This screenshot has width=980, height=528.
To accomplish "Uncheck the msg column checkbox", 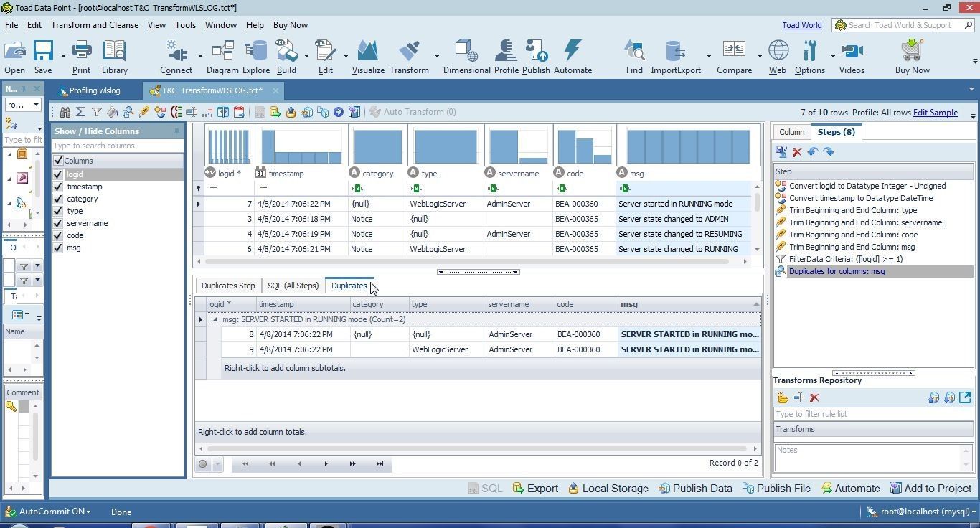I will click(58, 247).
